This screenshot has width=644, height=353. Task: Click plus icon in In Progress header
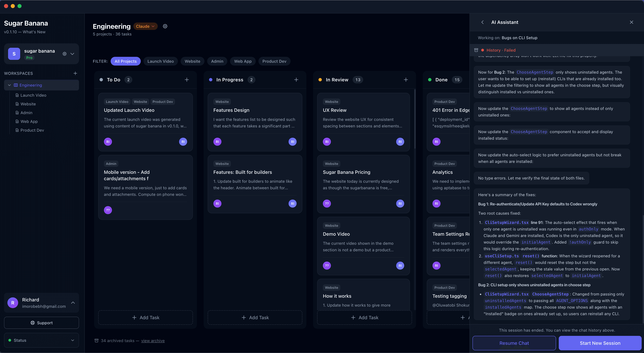[x=296, y=80]
